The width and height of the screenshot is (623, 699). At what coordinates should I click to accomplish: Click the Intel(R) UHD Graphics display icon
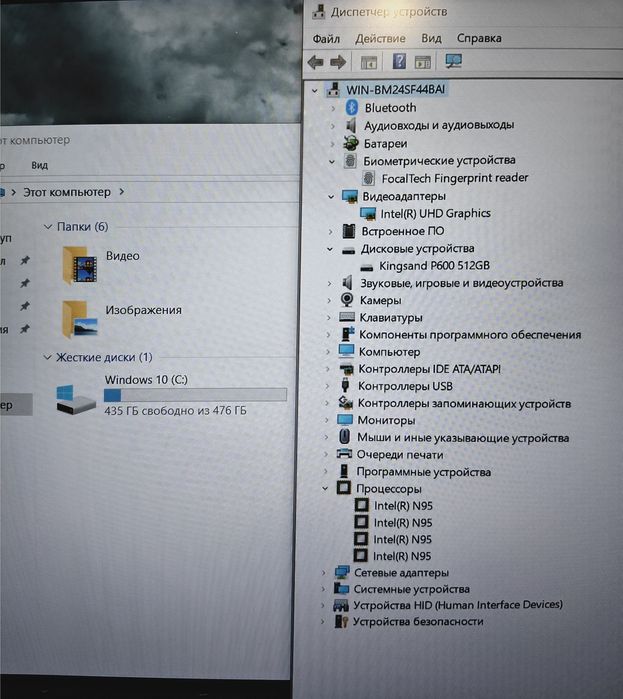[368, 214]
